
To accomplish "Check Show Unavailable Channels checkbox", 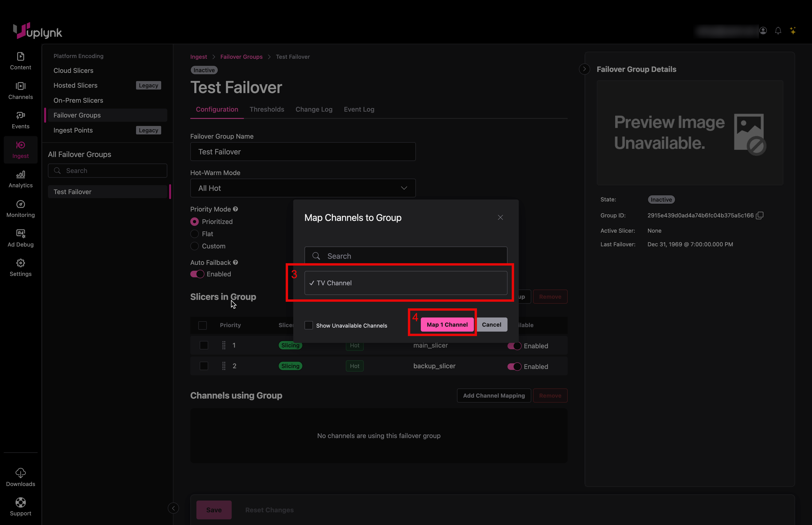I will [x=309, y=325].
